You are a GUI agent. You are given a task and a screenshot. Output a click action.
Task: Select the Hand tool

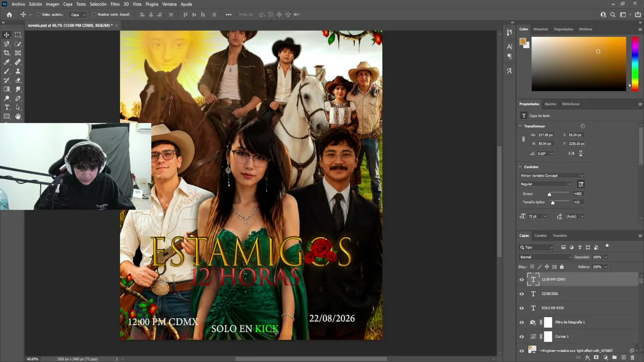pyautogui.click(x=18, y=117)
